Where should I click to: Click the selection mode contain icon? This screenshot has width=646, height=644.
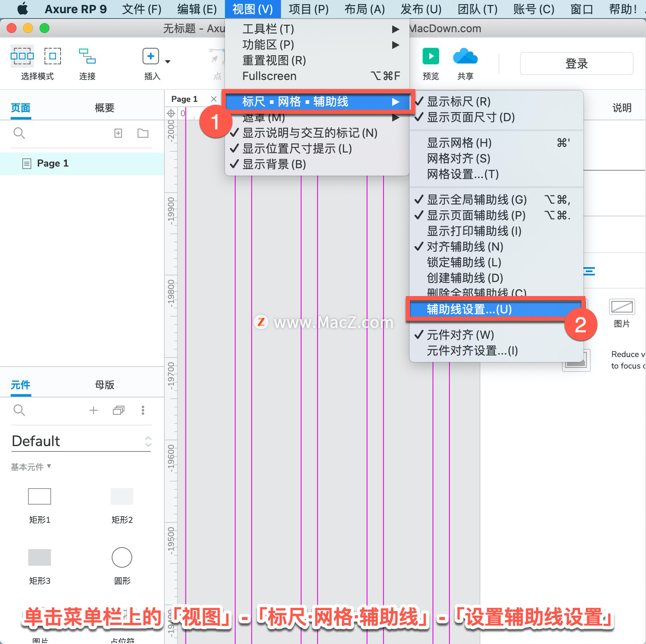53,56
